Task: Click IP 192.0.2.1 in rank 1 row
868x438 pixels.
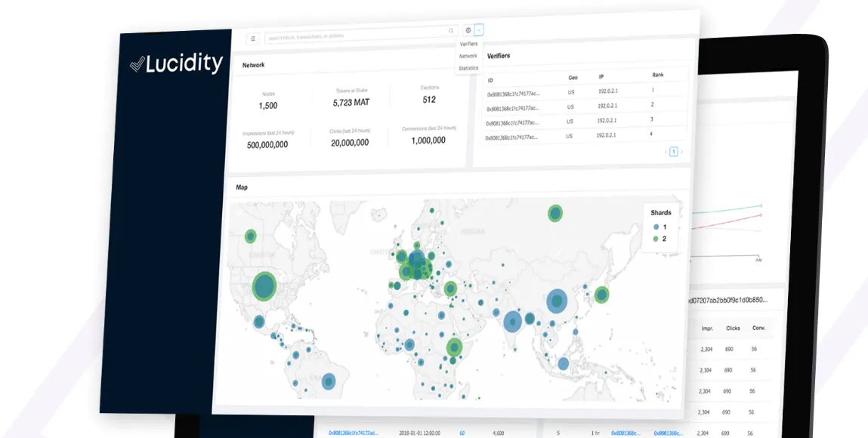Action: click(x=608, y=91)
